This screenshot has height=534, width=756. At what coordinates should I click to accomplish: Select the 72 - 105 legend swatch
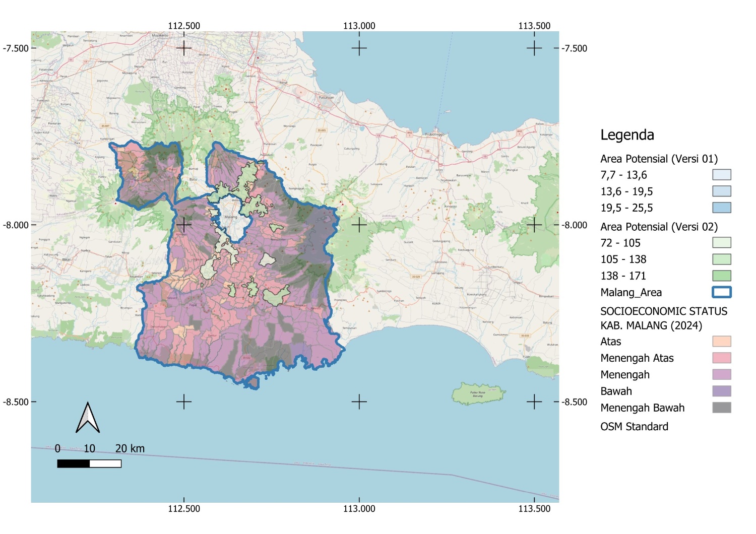coord(721,243)
